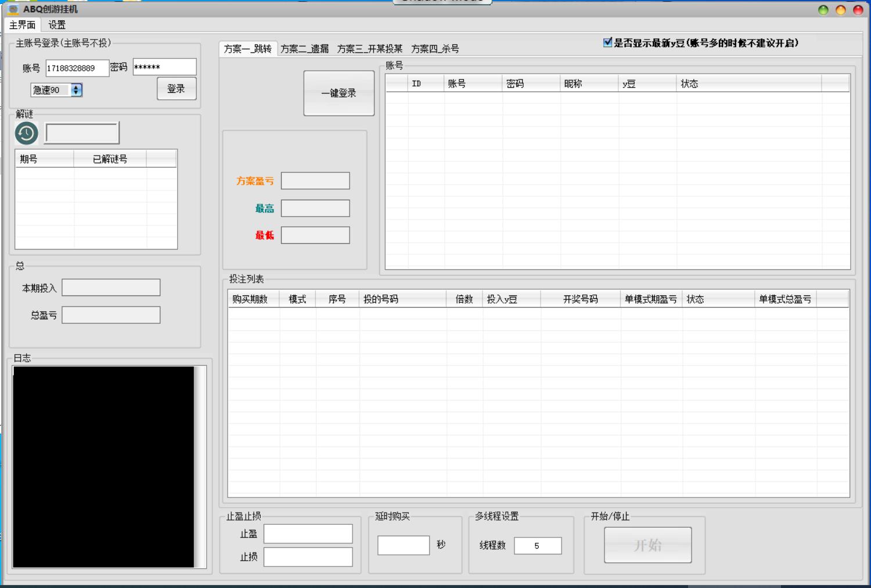Click the 方案盈亏 value field
The height and width of the screenshot is (588, 871).
[x=315, y=181]
